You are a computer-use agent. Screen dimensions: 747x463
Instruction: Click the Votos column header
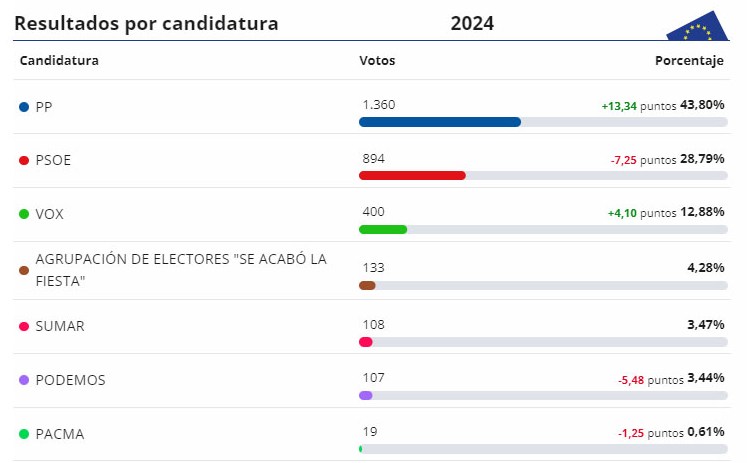(x=377, y=61)
